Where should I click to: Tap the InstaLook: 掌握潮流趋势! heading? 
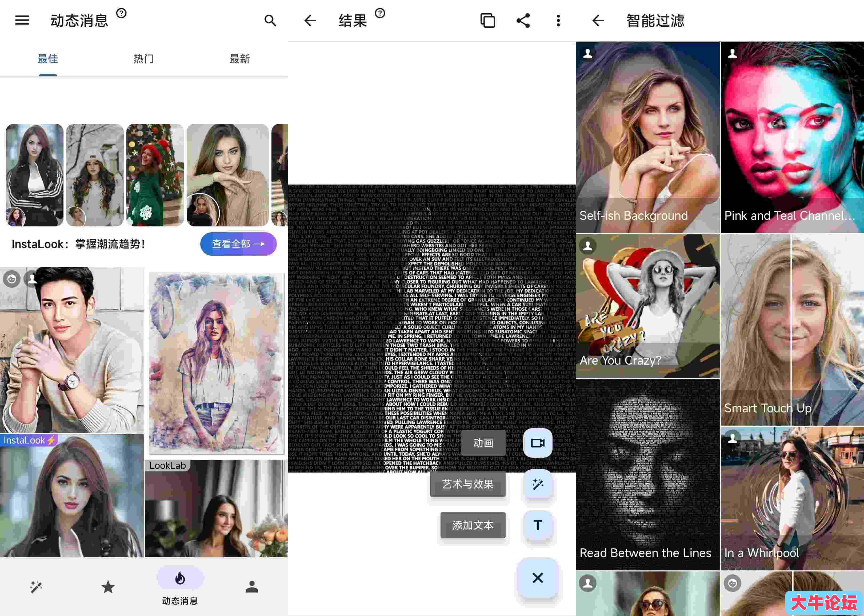[x=78, y=243]
